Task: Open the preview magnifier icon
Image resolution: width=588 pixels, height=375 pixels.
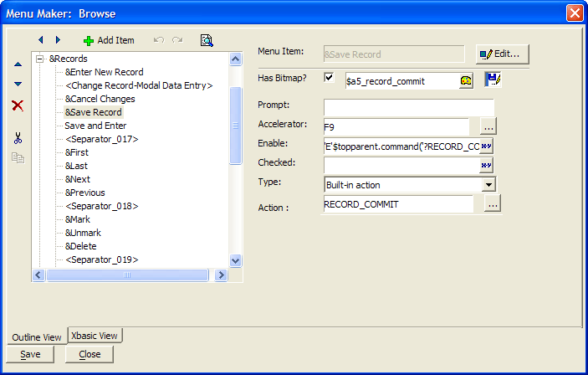Action: tap(207, 40)
